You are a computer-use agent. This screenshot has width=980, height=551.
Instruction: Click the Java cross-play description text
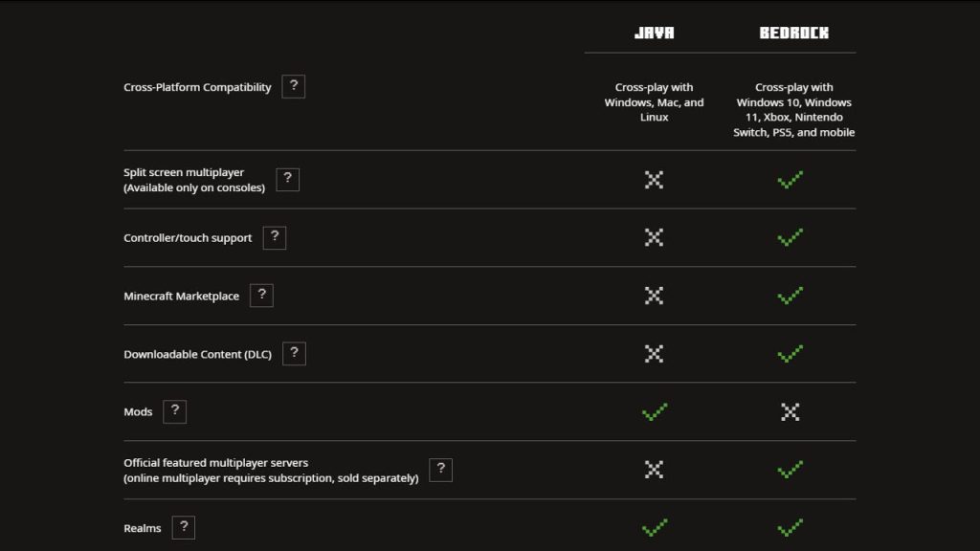coord(655,102)
